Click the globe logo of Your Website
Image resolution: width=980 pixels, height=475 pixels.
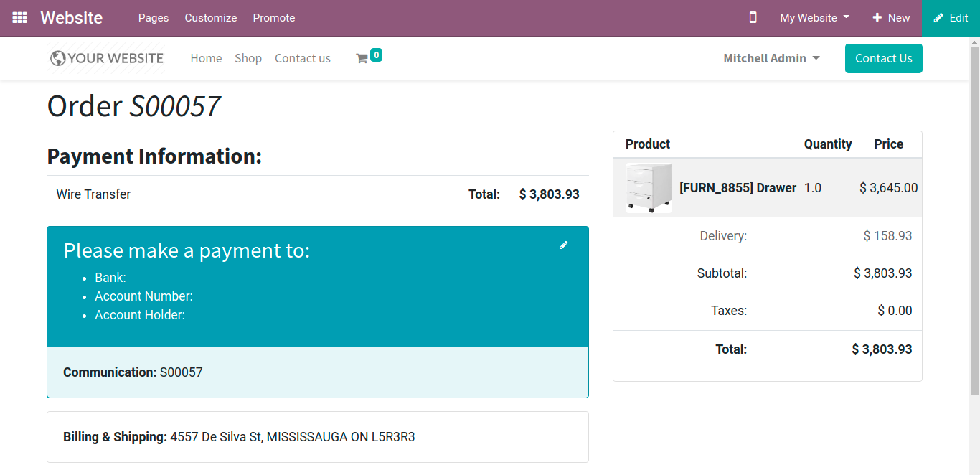58,58
